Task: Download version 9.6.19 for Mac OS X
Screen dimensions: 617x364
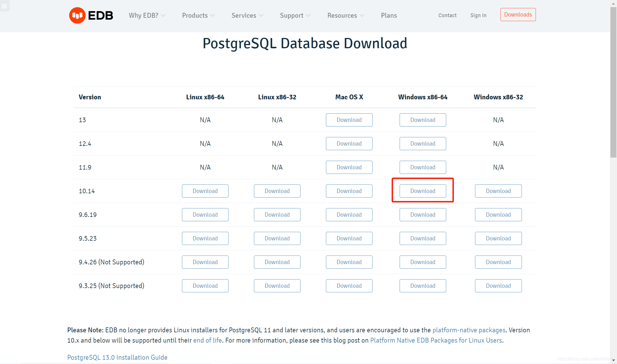Action: click(349, 215)
